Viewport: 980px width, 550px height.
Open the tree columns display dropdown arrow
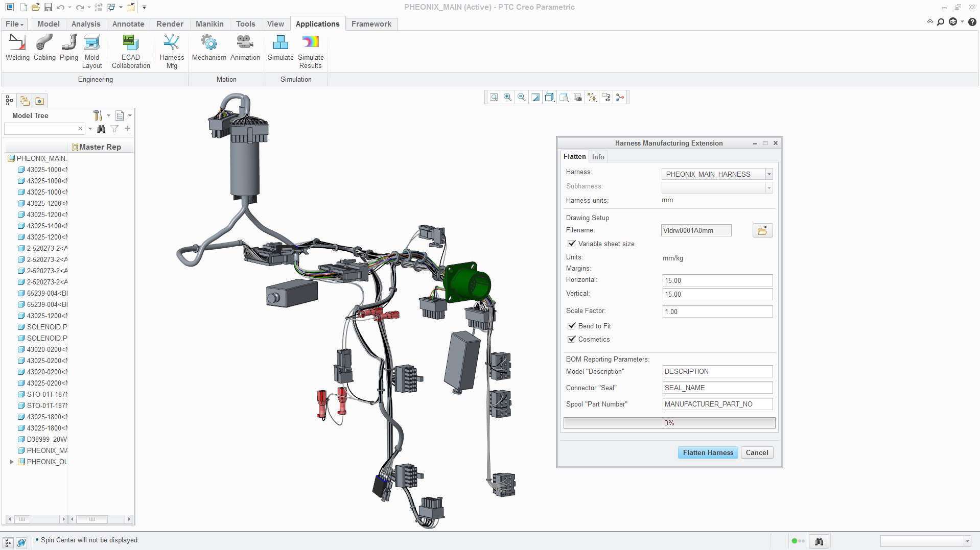pyautogui.click(x=130, y=115)
